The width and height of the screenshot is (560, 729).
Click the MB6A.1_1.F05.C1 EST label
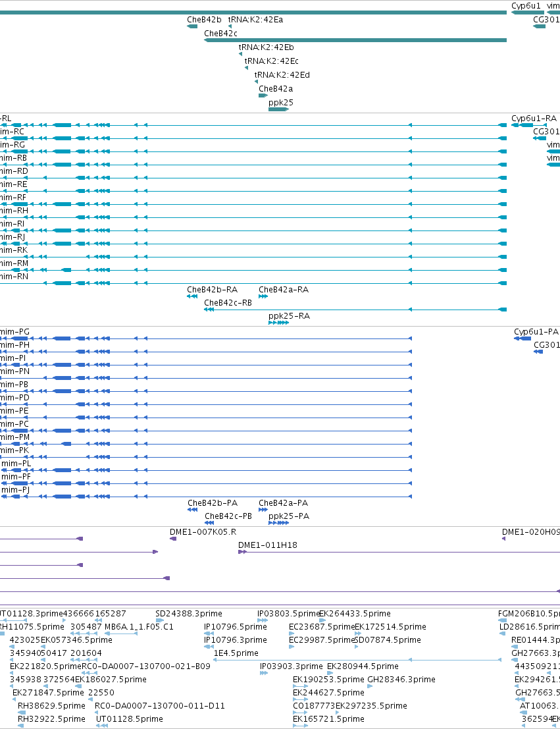tap(139, 627)
